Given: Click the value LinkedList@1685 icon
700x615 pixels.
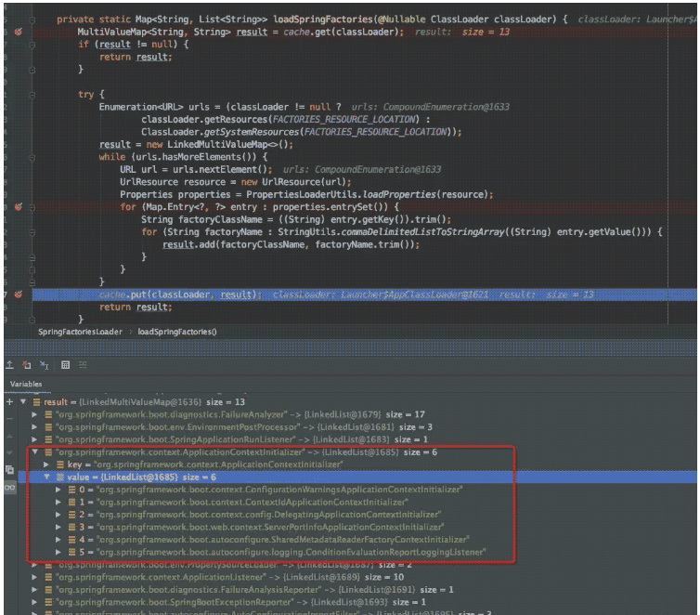Looking at the screenshot, I should click(x=59, y=477).
